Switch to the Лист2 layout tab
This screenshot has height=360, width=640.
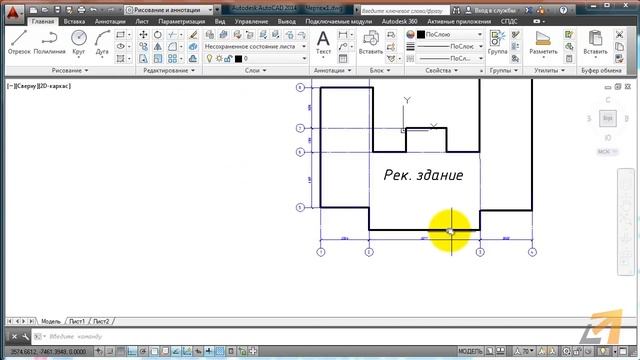click(101, 322)
